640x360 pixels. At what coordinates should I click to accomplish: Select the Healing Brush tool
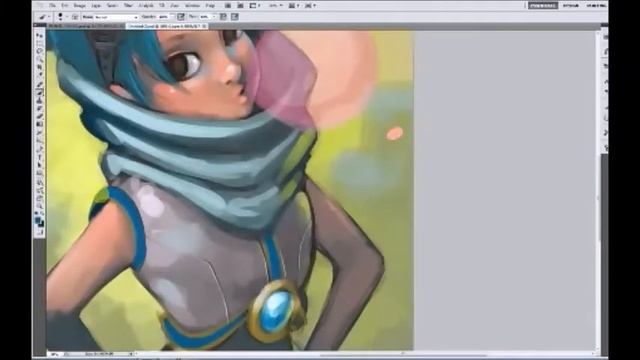(x=39, y=84)
